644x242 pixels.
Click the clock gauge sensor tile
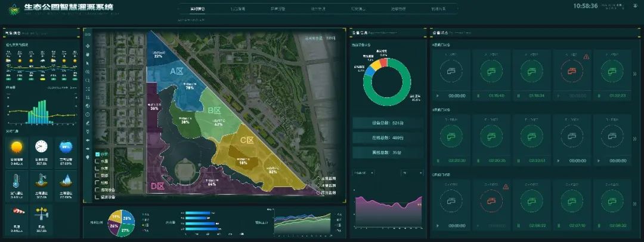click(41, 146)
